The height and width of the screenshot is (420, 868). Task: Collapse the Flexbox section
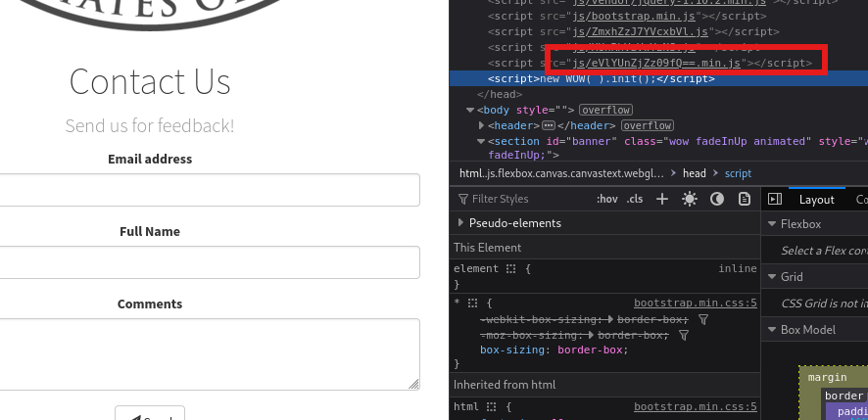(x=772, y=224)
